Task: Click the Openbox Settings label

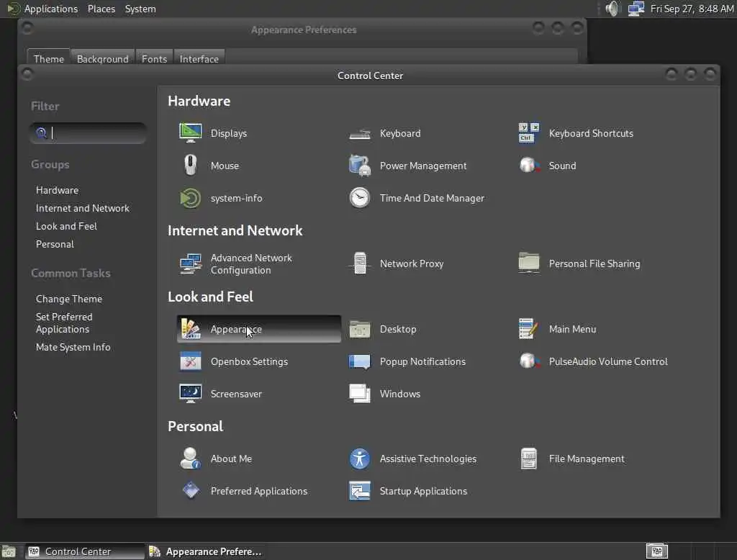Action: (x=249, y=361)
